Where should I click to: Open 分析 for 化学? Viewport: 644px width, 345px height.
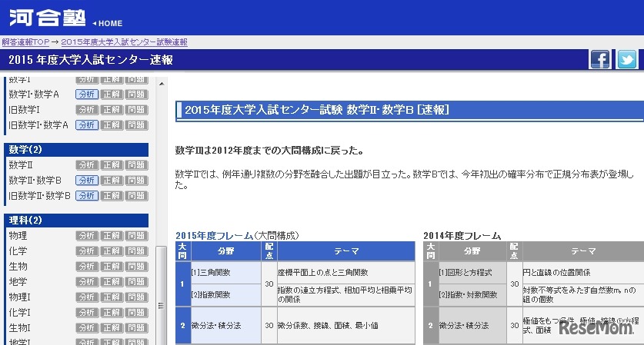pyautogui.click(x=87, y=251)
